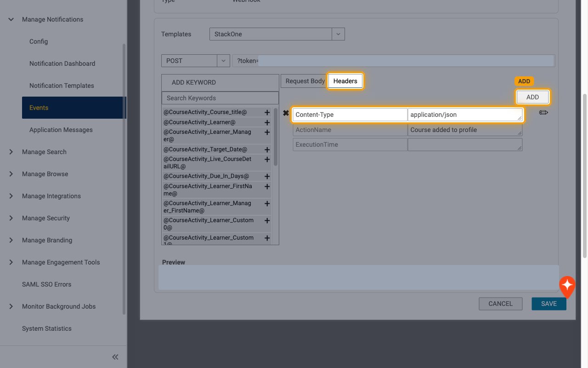Open SAML SSO Errors page
This screenshot has height=368, width=588.
pyautogui.click(x=46, y=284)
